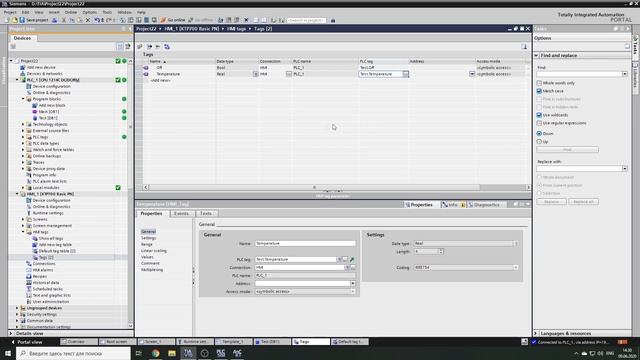Screen dimensions: 640x360
Task: Open Access mode dropdown in General properties
Action: click(x=353, y=291)
